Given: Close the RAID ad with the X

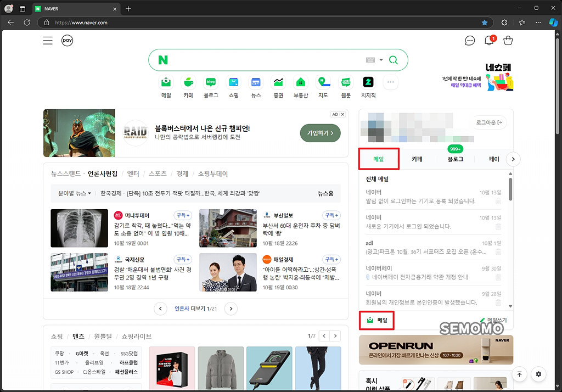Looking at the screenshot, I should pos(342,114).
